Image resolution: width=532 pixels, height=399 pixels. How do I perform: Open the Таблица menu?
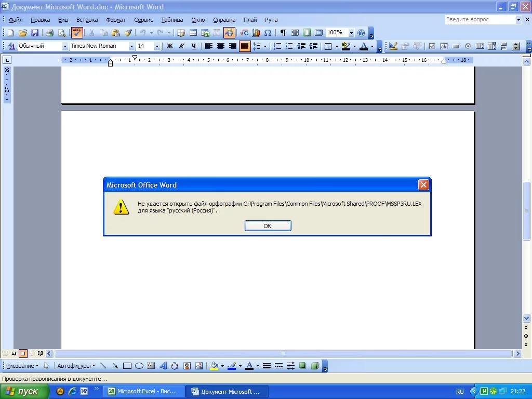pyautogui.click(x=172, y=20)
